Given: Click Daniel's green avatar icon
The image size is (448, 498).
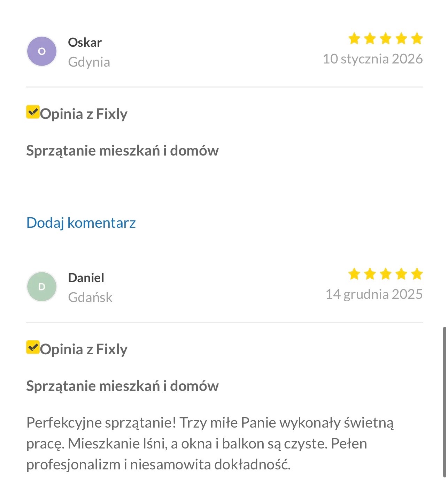Looking at the screenshot, I should click(42, 286).
